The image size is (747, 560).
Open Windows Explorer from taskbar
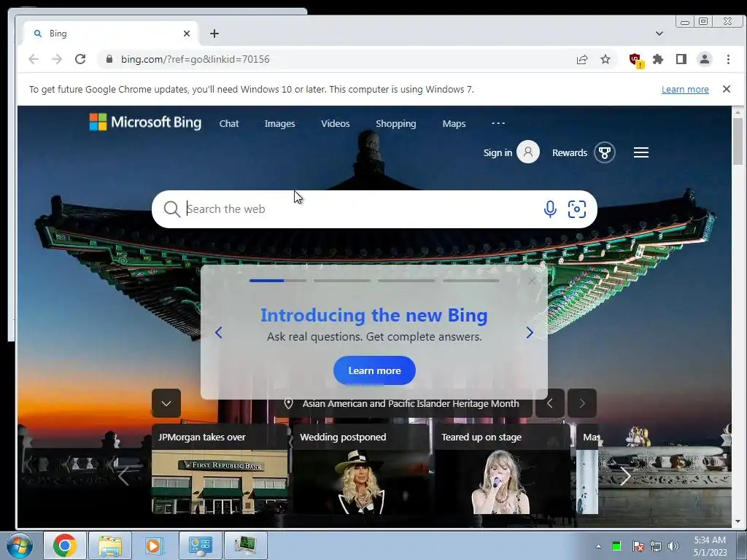coord(110,545)
